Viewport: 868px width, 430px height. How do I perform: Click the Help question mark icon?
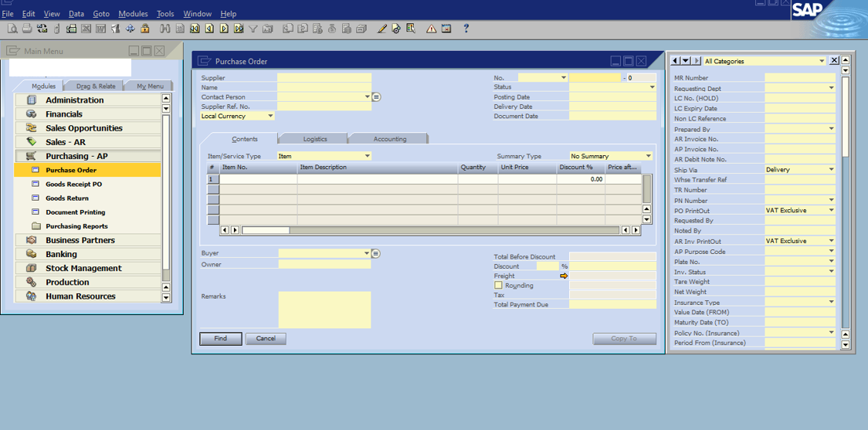466,29
